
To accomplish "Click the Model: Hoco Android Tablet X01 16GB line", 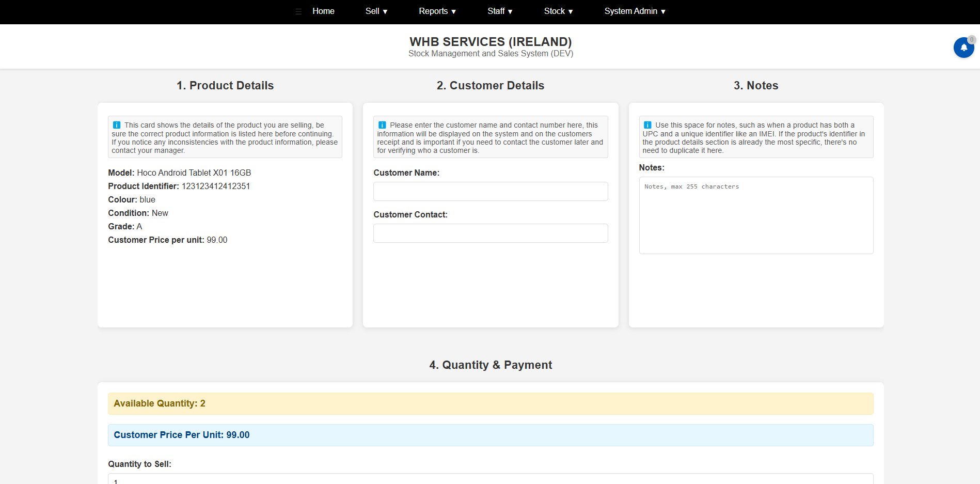I will 179,173.
